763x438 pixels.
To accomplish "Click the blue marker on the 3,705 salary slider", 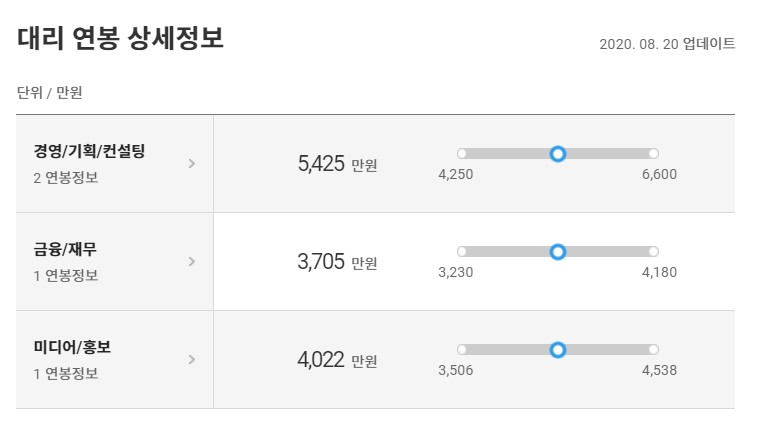I will tap(558, 252).
